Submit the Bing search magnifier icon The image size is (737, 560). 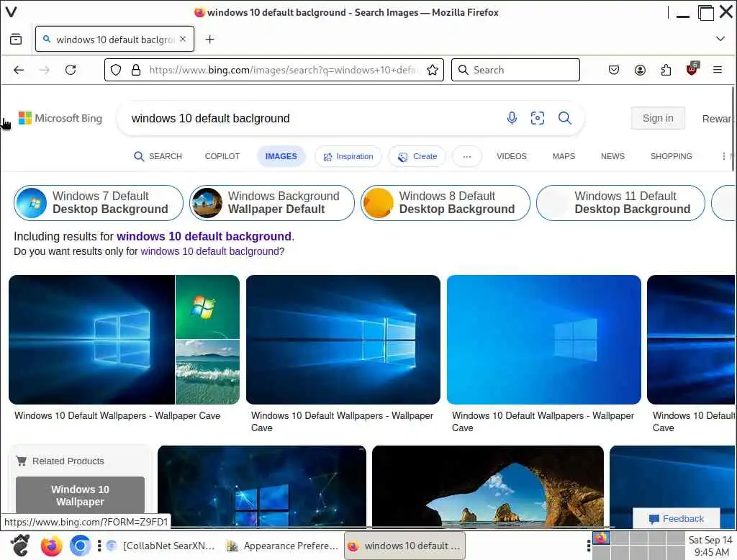[x=564, y=118]
